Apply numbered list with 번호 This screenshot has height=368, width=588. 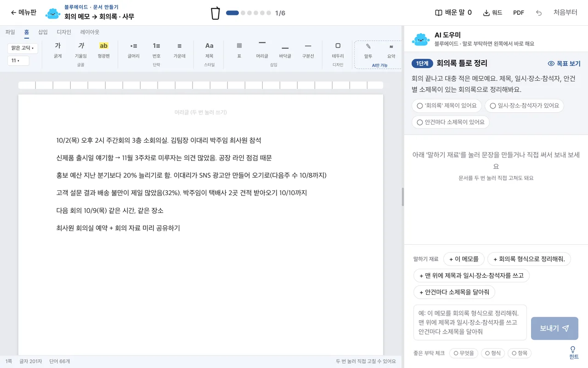[x=157, y=51]
